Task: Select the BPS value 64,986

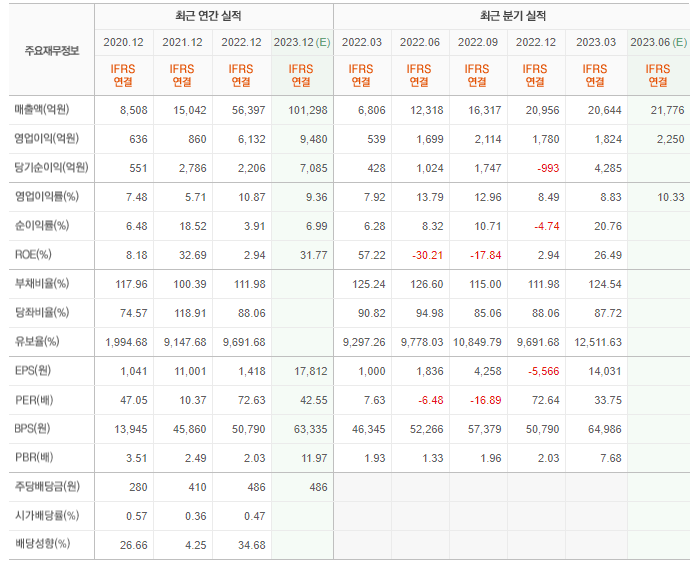Action: (605, 430)
